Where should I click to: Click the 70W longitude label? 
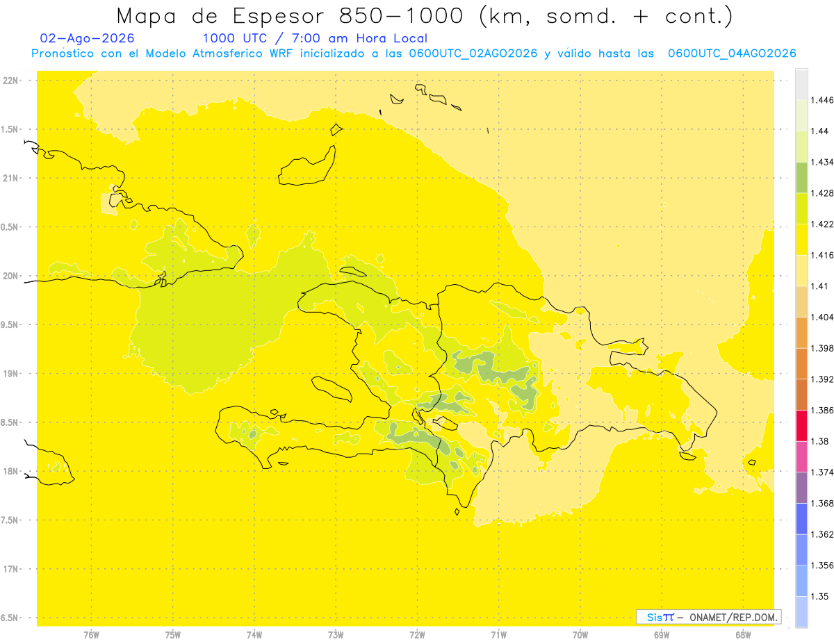580,634
